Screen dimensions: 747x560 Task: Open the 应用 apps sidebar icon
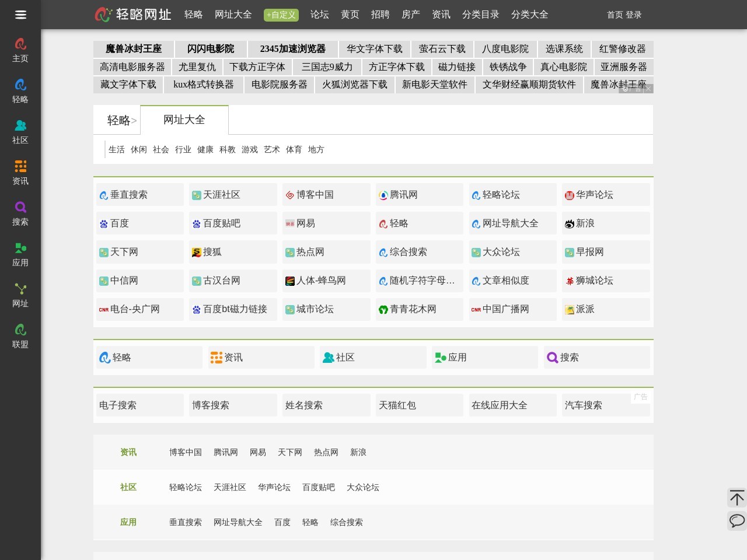(20, 254)
